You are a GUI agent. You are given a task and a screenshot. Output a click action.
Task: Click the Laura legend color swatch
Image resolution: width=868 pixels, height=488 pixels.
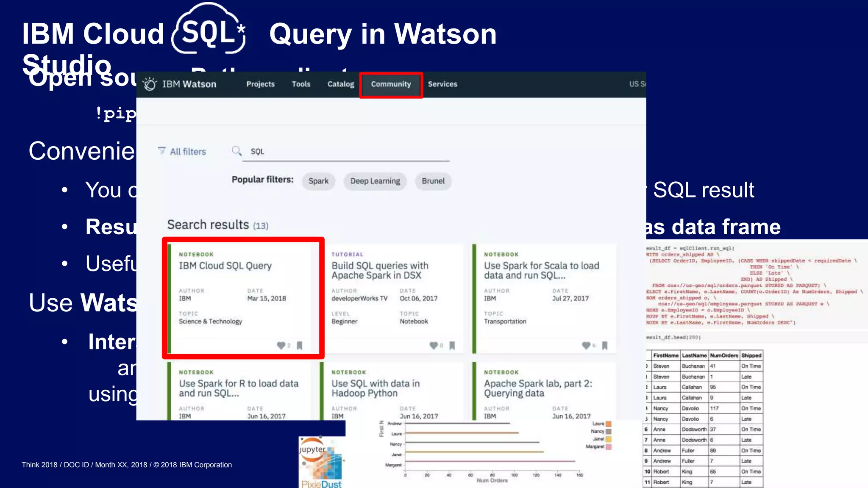tap(609, 424)
